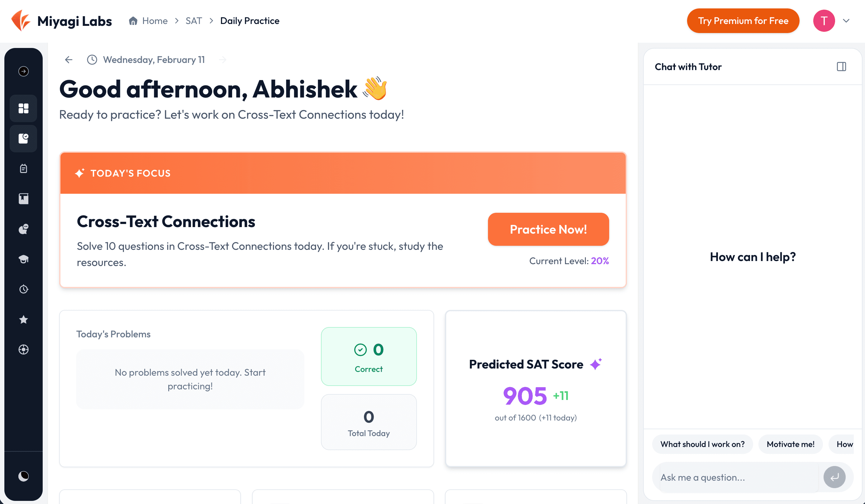Open the practice history clock icon
The height and width of the screenshot is (504, 865).
pyautogui.click(x=23, y=289)
